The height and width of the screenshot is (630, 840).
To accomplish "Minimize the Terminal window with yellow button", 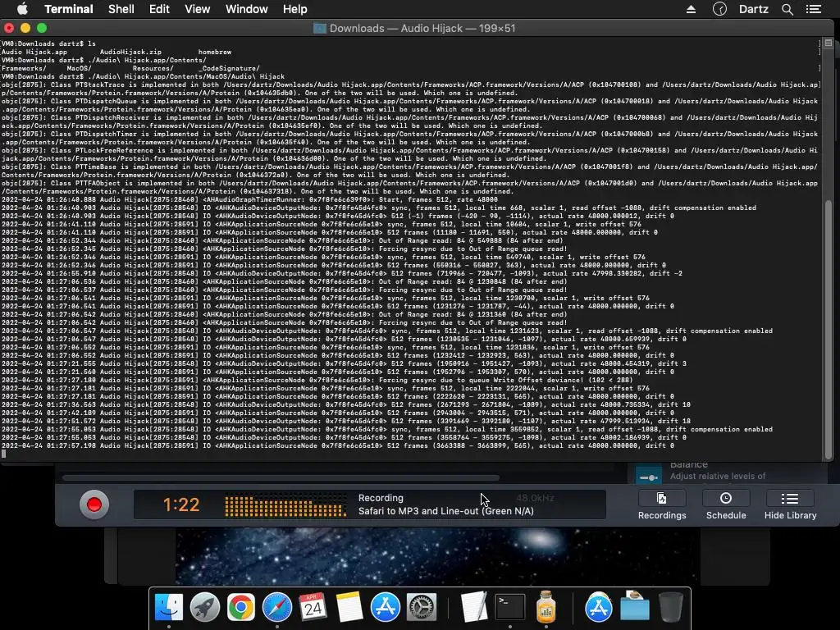I will [25, 28].
